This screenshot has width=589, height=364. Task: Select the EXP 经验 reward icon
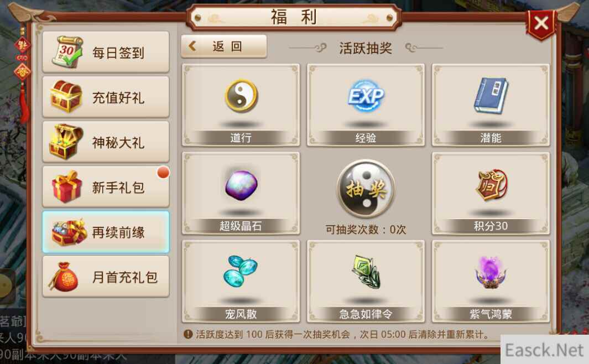click(366, 105)
